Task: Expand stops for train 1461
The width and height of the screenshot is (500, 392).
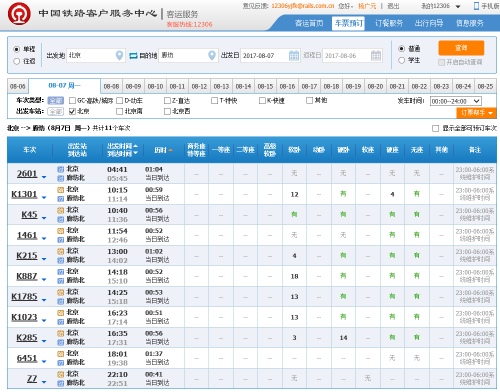Action: [44, 239]
